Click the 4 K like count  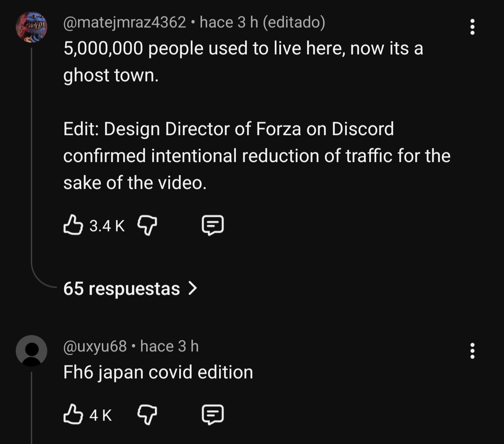click(100, 415)
